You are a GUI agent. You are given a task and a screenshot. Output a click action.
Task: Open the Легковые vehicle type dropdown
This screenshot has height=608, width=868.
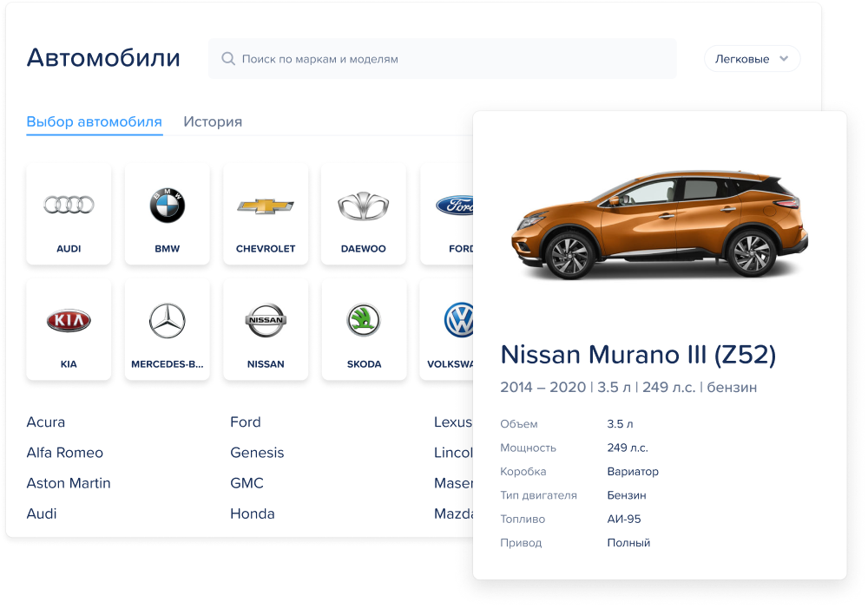pos(752,59)
